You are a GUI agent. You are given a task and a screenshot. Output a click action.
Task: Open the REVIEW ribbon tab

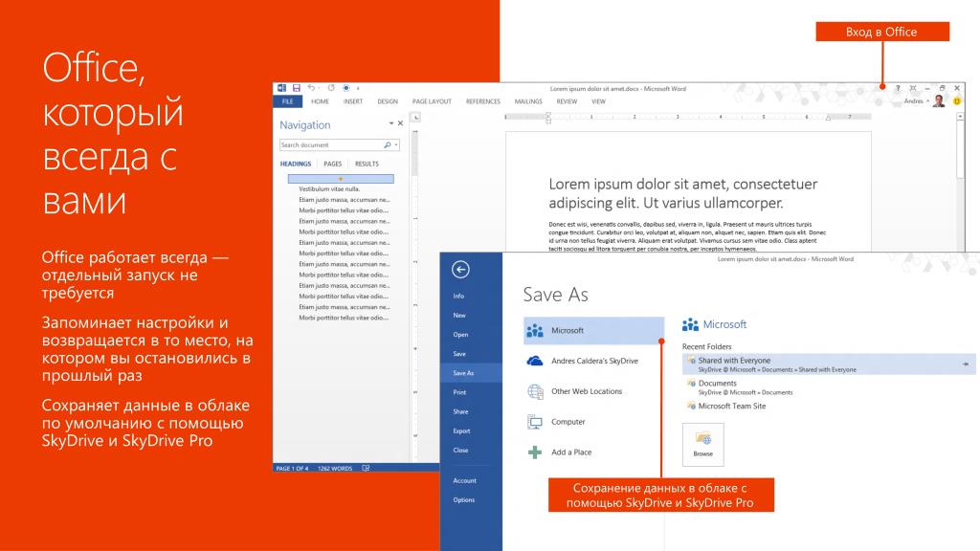tap(567, 101)
